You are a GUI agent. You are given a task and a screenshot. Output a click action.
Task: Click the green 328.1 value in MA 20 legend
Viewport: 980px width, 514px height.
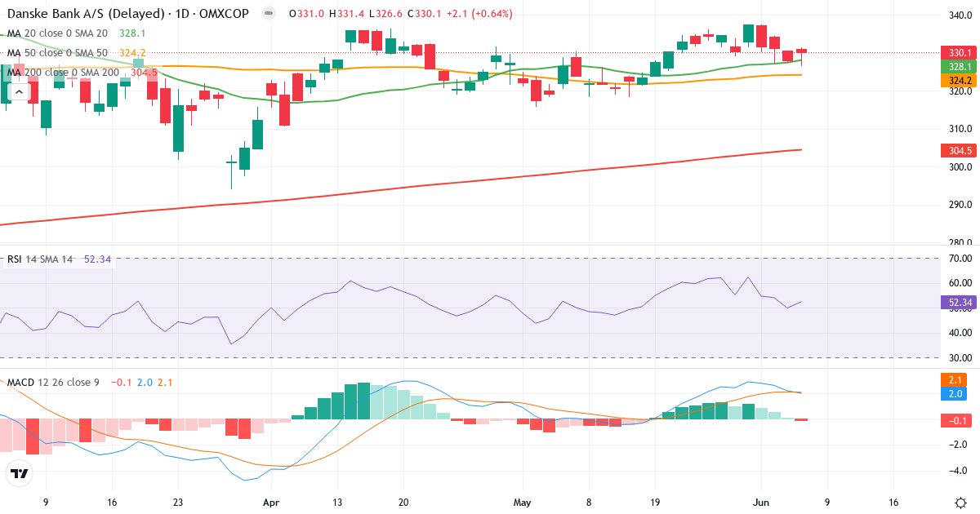132,33
